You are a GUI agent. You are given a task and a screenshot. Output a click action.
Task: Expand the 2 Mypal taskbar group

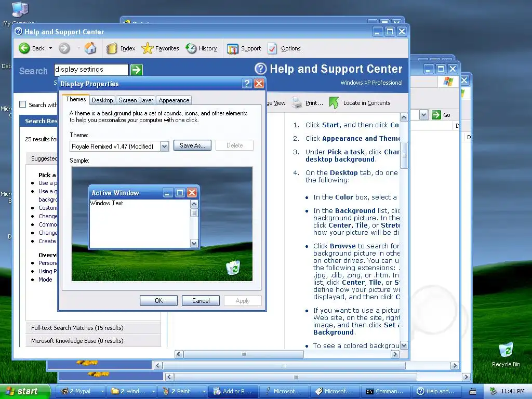[x=102, y=391]
